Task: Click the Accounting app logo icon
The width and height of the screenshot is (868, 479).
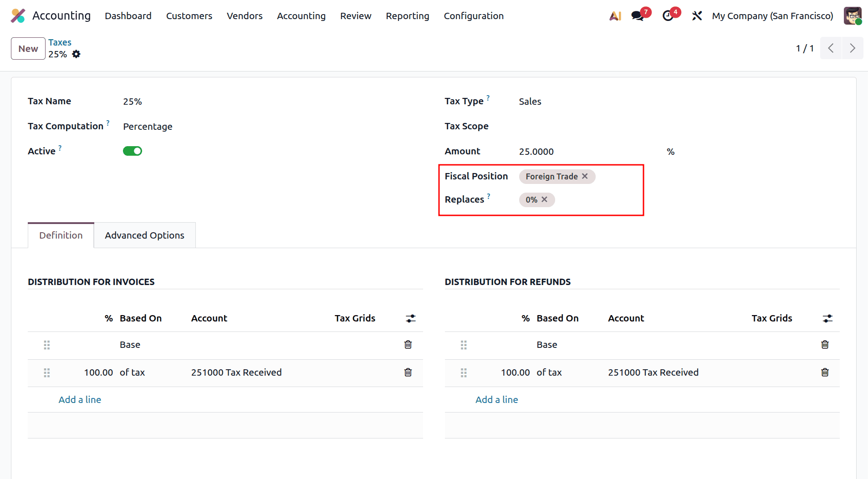Action: [18, 16]
